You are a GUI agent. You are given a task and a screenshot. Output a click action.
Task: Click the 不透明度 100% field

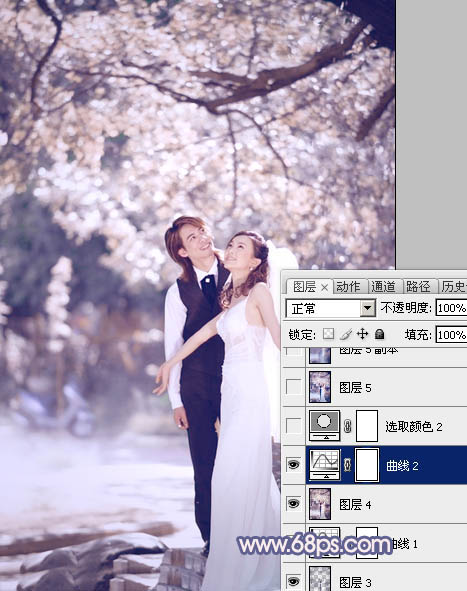click(x=451, y=308)
